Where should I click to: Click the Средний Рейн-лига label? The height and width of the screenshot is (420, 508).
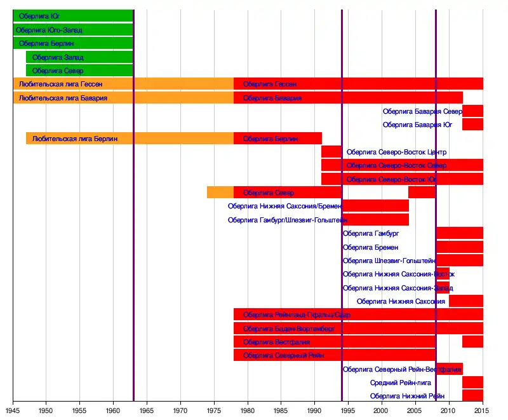(x=401, y=383)
